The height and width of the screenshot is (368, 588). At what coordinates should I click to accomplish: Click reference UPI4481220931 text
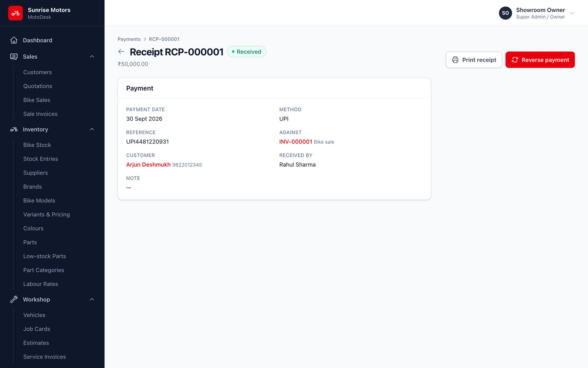(x=147, y=142)
